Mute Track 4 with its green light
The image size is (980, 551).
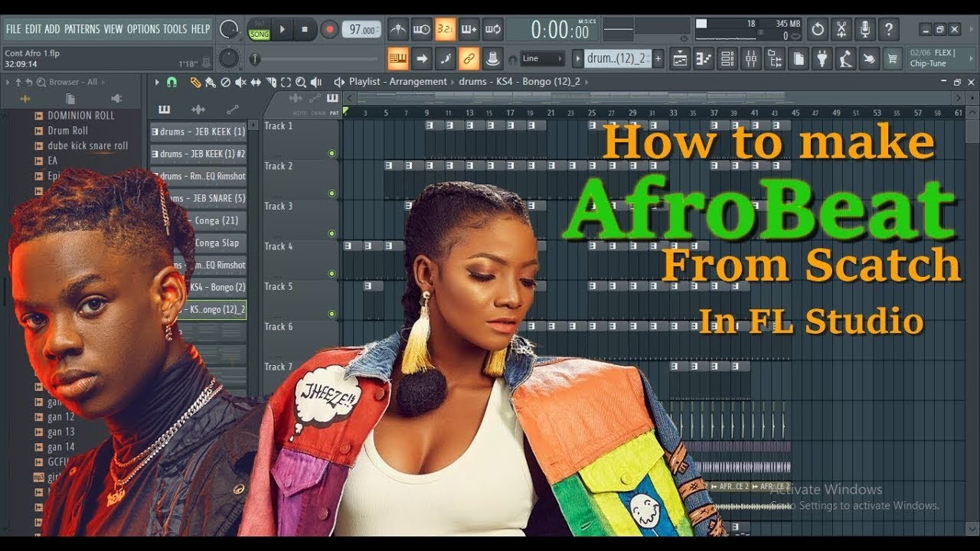(x=332, y=273)
